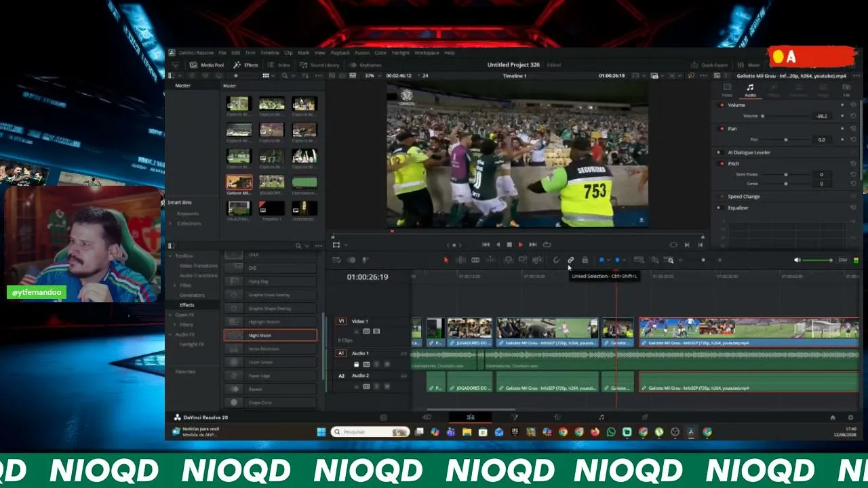Toggle Linked Selection chain icon

pyautogui.click(x=571, y=260)
